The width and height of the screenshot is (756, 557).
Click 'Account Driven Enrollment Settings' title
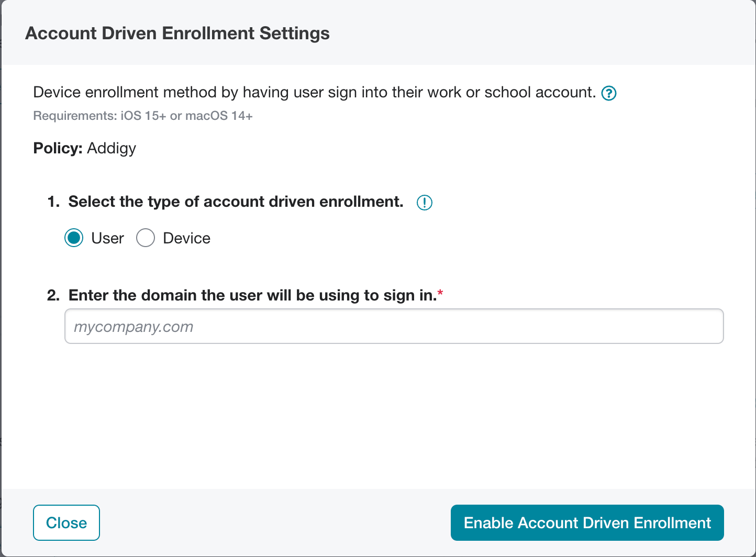177,34
